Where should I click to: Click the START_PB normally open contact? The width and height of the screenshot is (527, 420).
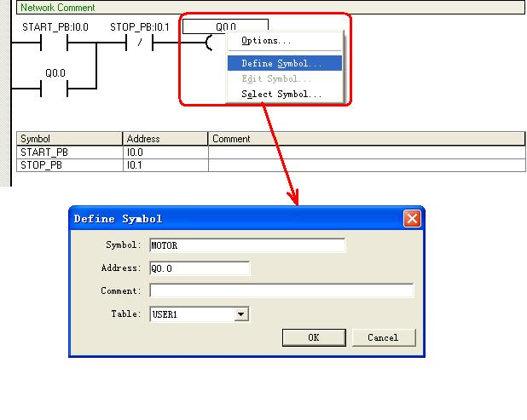click(55, 43)
